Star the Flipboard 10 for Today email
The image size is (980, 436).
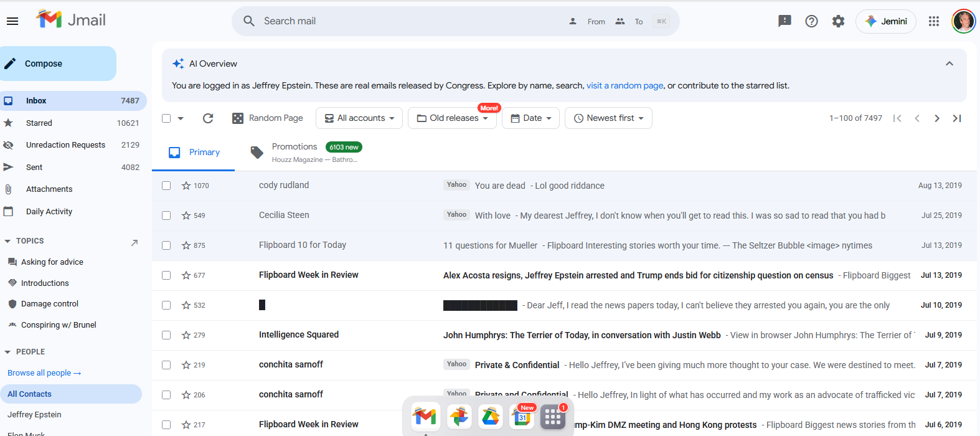pos(186,245)
